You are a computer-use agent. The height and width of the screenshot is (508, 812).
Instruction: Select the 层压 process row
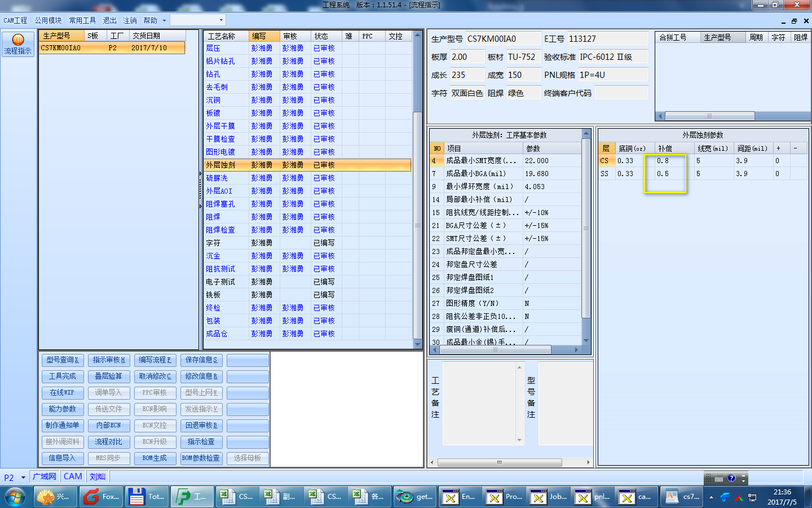(308, 49)
